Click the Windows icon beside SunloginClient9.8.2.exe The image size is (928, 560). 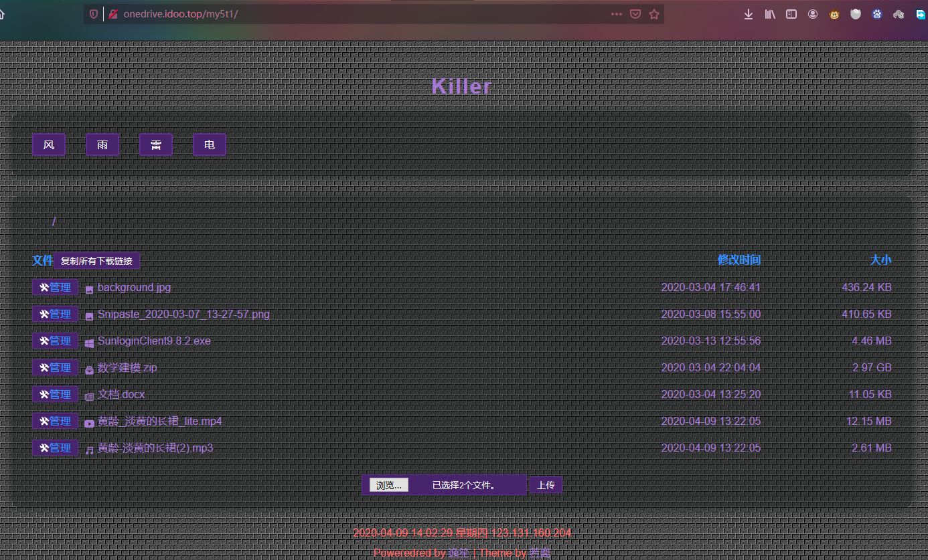tap(89, 343)
